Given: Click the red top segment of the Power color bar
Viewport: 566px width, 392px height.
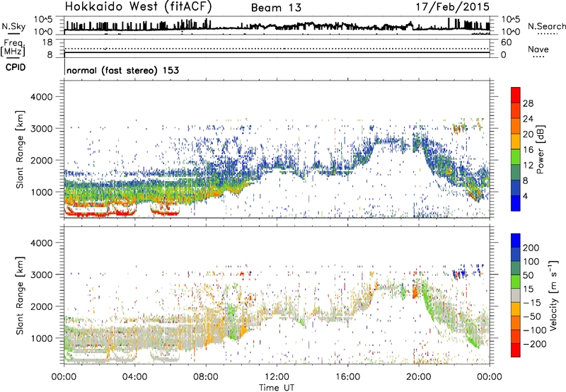Looking at the screenshot, I should [516, 95].
